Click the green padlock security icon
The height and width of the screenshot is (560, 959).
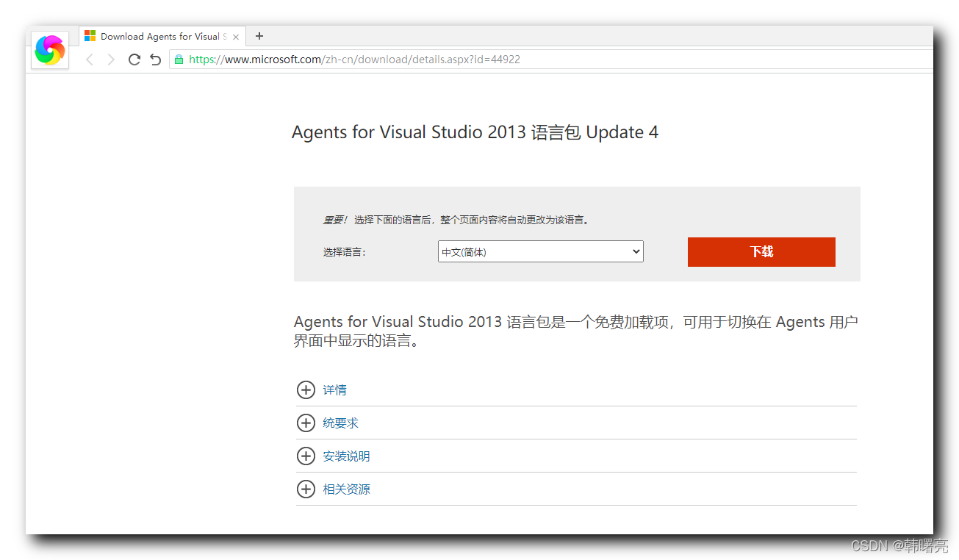(179, 60)
